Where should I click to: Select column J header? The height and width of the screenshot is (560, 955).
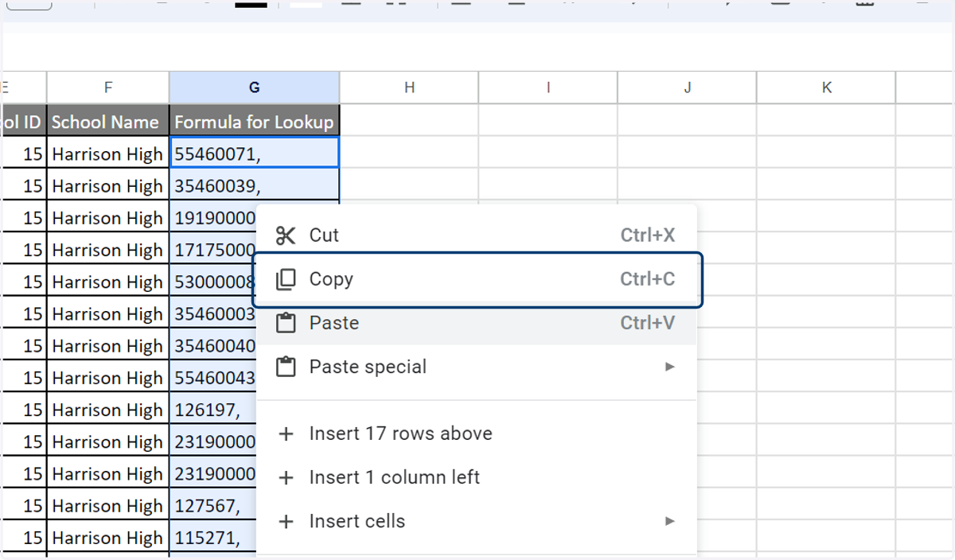point(688,87)
